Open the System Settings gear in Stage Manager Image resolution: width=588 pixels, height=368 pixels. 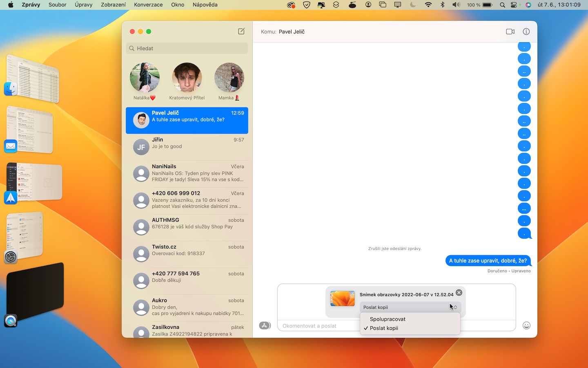point(11,257)
